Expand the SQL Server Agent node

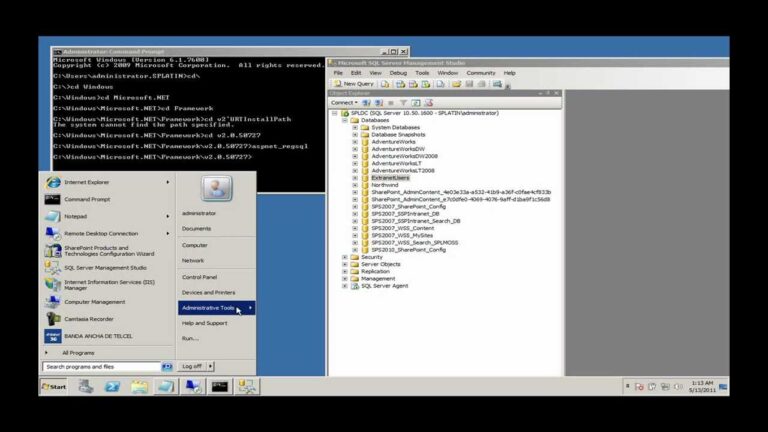[345, 286]
